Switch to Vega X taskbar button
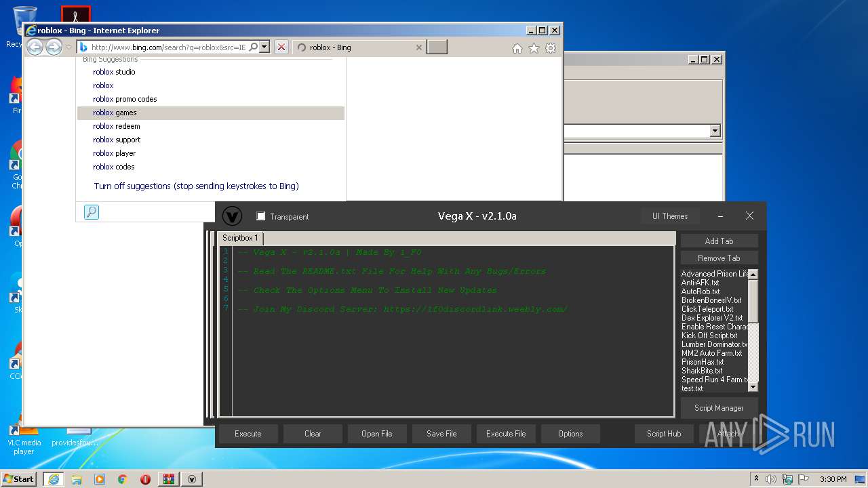This screenshot has height=488, width=868. click(x=192, y=479)
